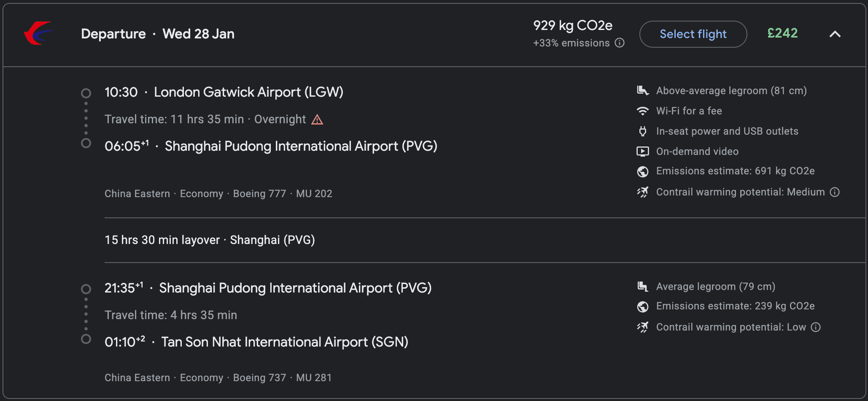The width and height of the screenshot is (868, 401).
Task: Click the on-demand video screen icon
Action: coord(642,152)
